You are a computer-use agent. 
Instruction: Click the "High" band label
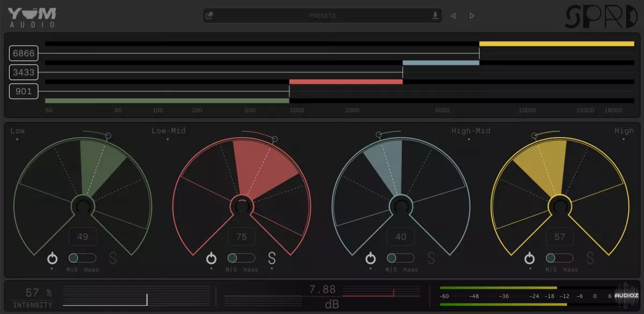pos(624,131)
